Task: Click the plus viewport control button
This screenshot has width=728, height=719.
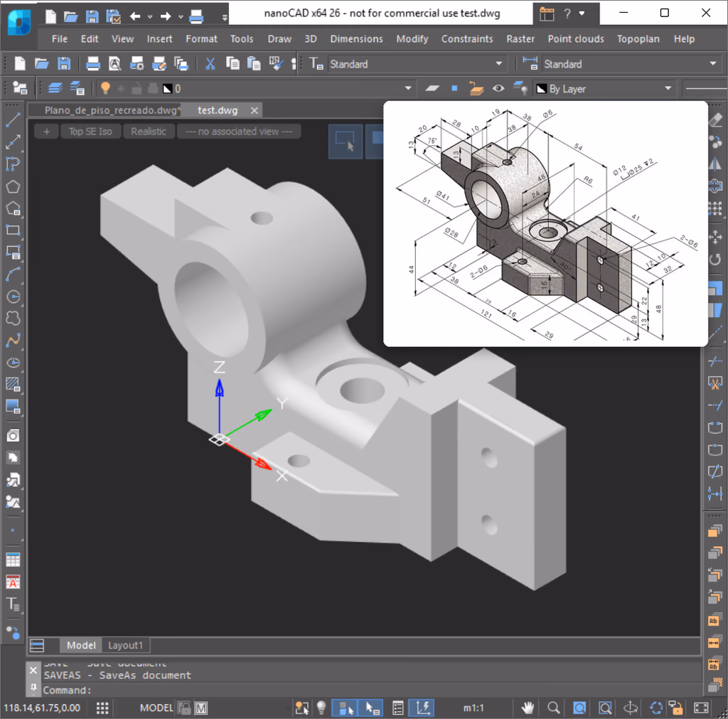Action: pos(46,132)
